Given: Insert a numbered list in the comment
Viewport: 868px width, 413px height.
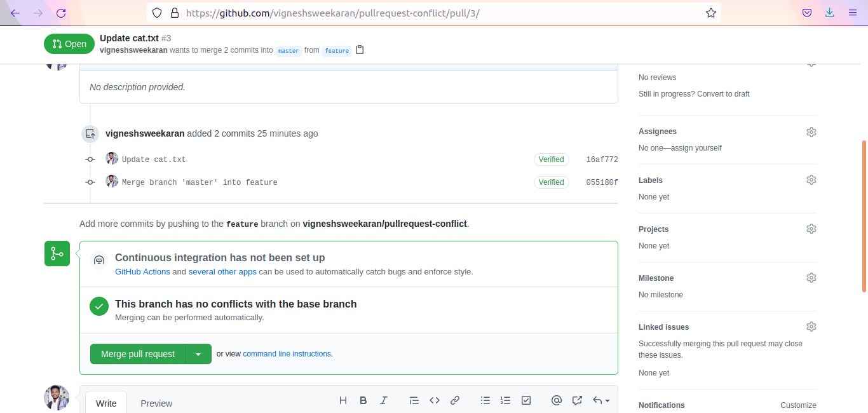Looking at the screenshot, I should [x=506, y=400].
